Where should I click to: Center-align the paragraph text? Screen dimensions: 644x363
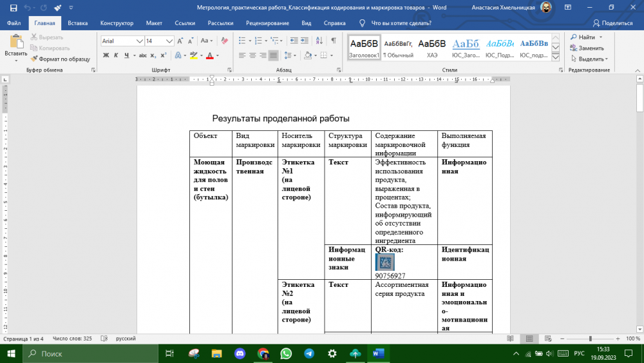click(252, 55)
